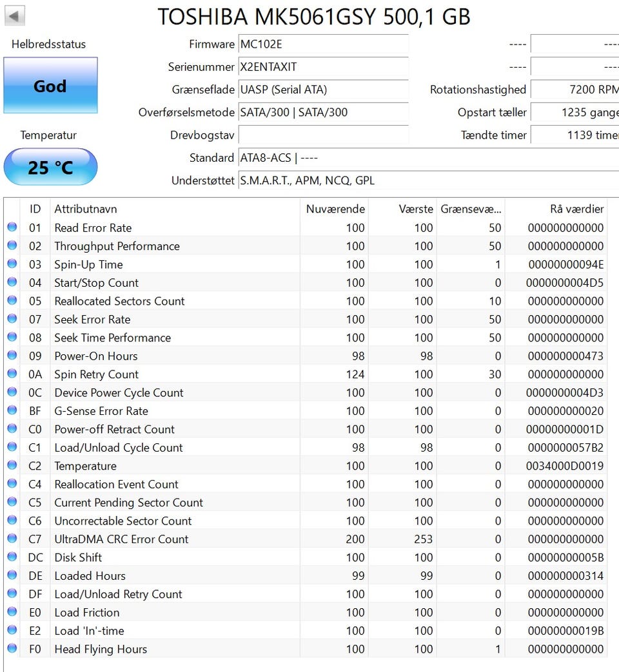
Task: Click the 25 °C temperature button
Action: pos(50,168)
